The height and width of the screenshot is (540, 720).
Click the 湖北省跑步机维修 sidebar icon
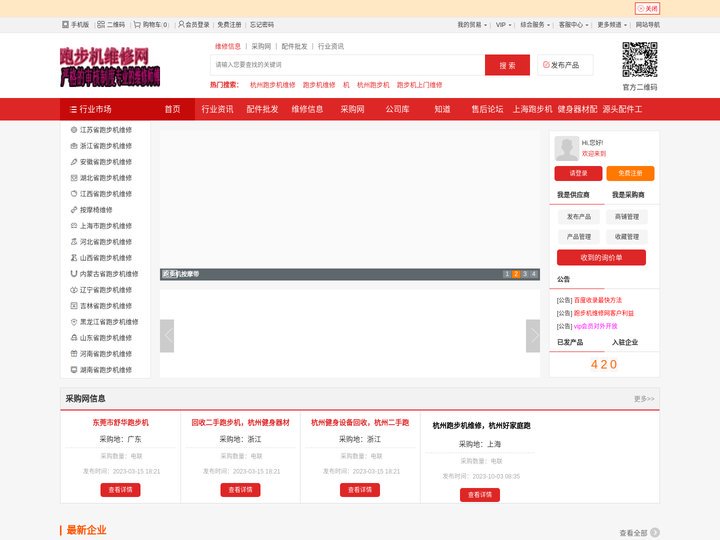(x=73, y=178)
